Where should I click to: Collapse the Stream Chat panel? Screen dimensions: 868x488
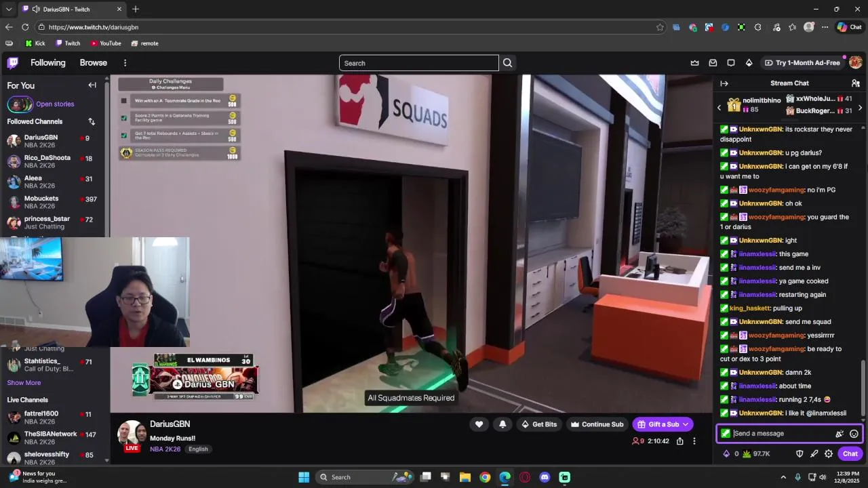pos(724,83)
